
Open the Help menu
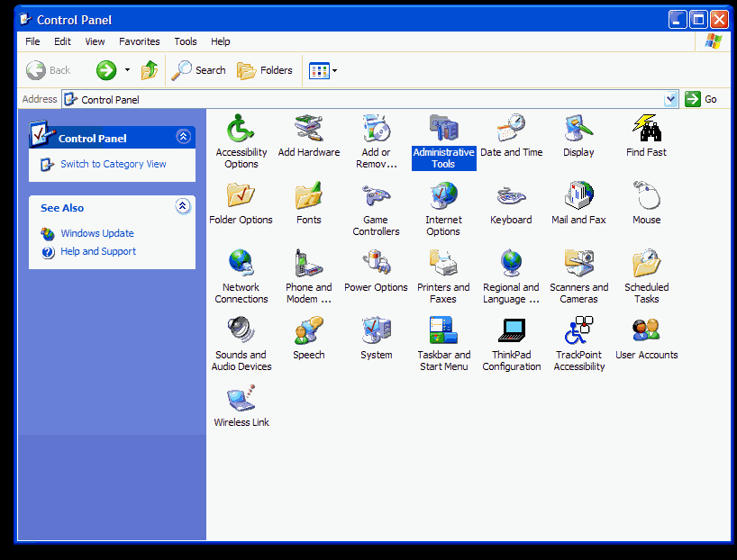click(x=221, y=41)
